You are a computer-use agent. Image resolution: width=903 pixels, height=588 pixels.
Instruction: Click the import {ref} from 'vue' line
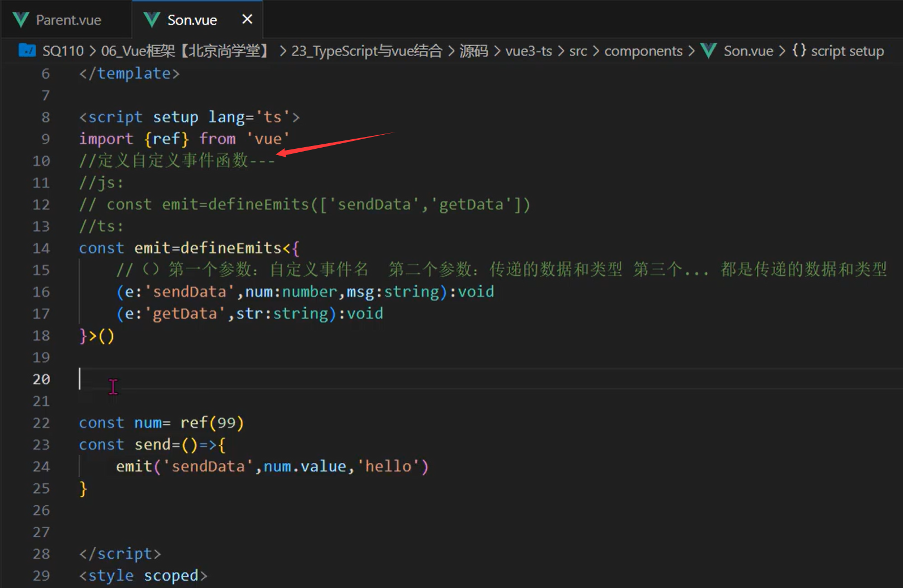click(x=184, y=139)
